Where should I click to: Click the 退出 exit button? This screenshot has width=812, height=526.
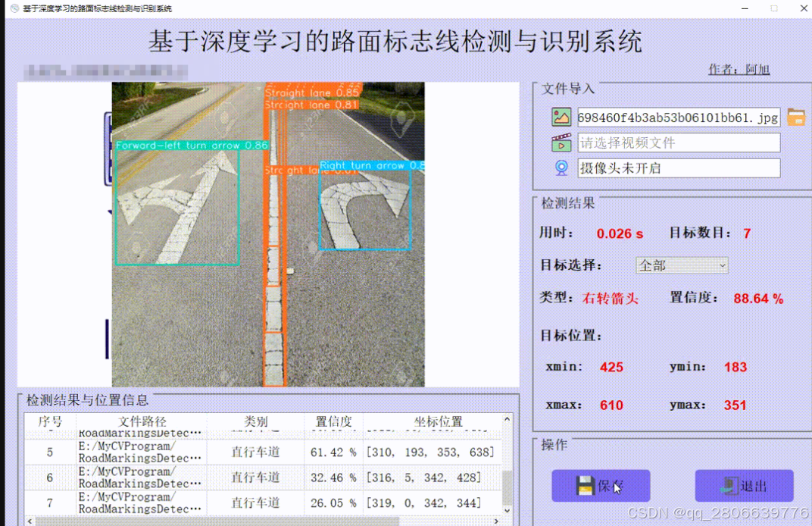(743, 486)
